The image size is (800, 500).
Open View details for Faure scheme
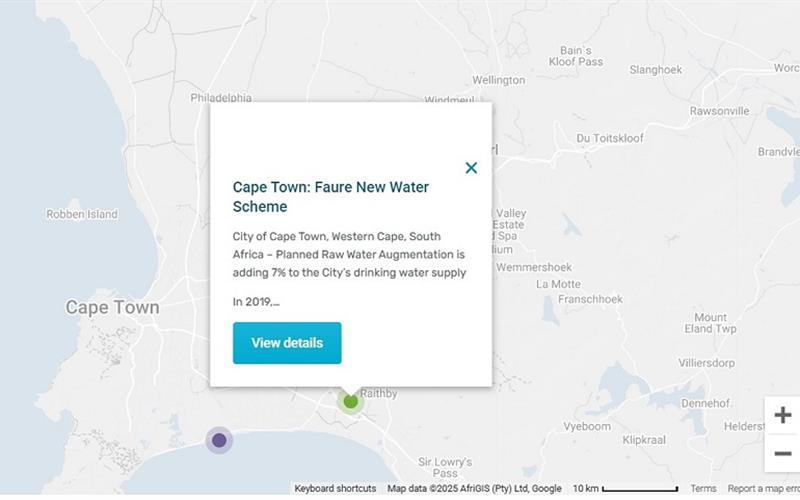tap(287, 343)
